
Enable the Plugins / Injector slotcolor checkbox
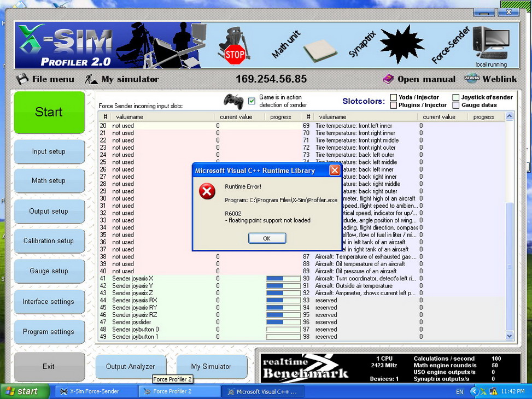[x=394, y=105]
